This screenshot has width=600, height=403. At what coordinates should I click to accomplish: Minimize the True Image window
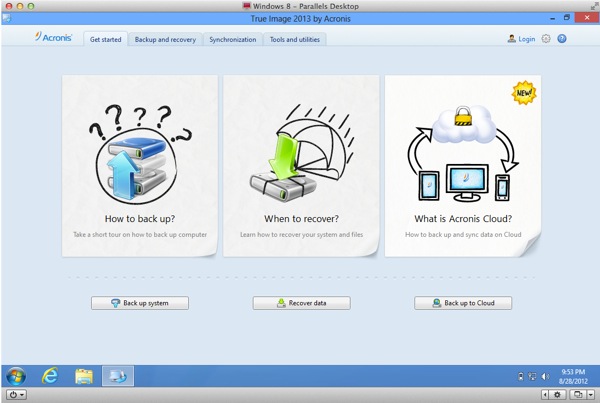pos(553,18)
